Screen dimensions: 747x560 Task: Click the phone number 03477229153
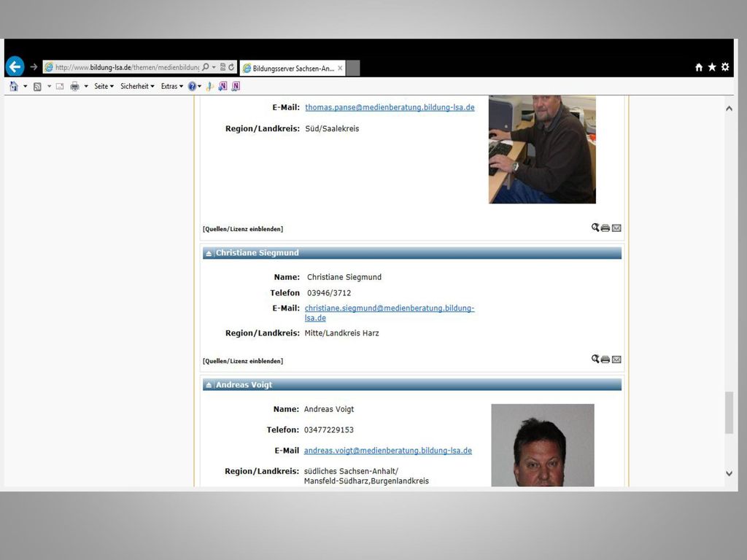(x=329, y=430)
